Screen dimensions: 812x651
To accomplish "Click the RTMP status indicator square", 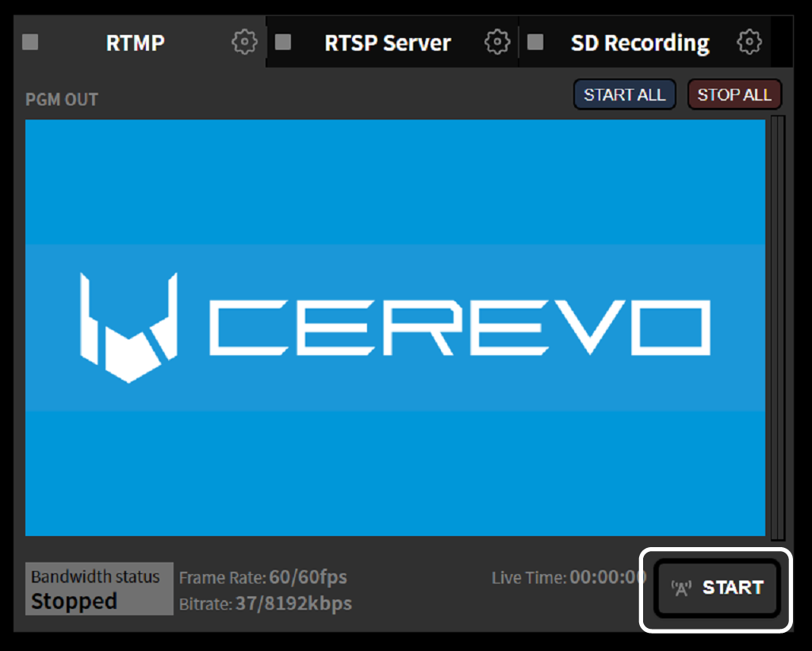I will [30, 42].
